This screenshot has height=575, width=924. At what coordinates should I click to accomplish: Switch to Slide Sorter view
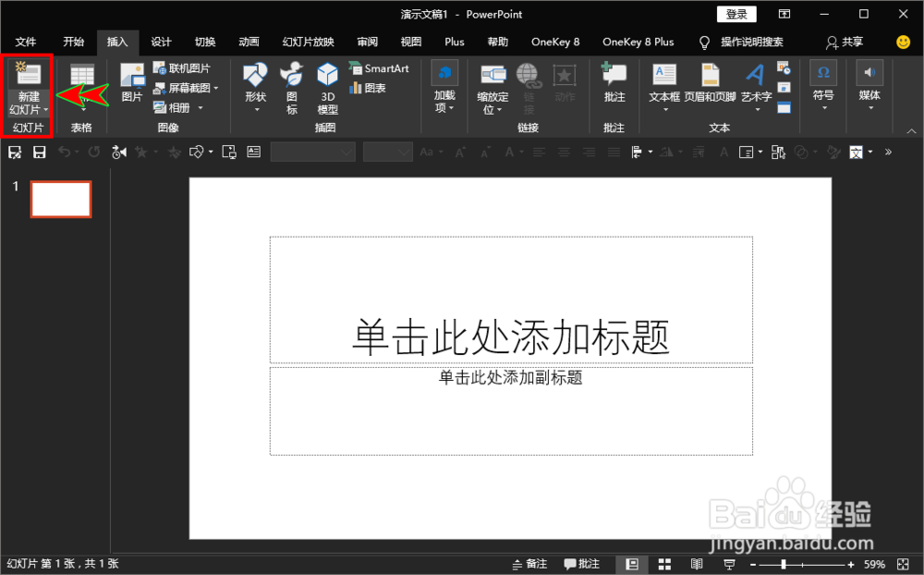(x=664, y=563)
